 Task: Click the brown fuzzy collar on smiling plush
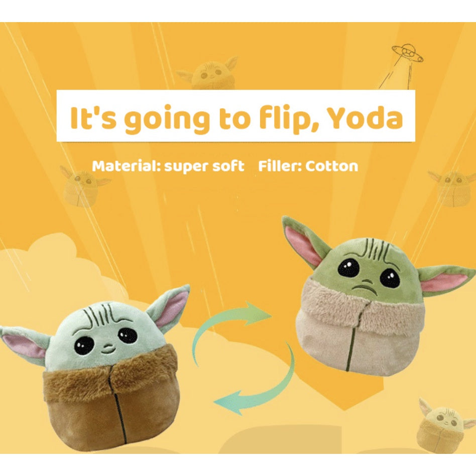click(110, 374)
